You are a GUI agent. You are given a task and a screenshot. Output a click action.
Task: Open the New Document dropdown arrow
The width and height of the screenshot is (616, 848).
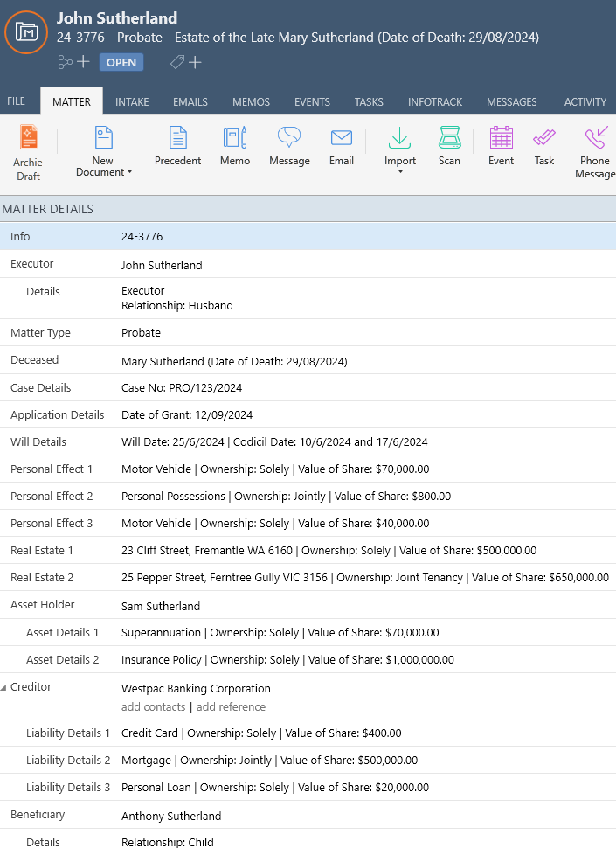(x=129, y=172)
